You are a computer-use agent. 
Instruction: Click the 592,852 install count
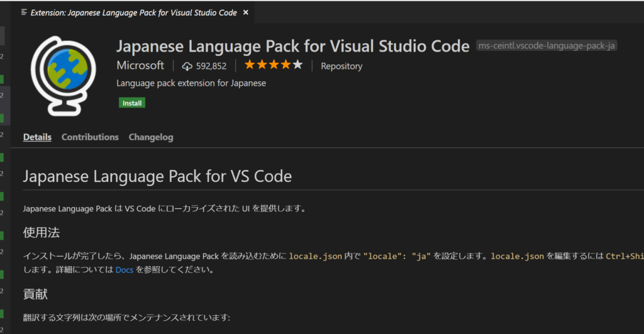coord(211,66)
